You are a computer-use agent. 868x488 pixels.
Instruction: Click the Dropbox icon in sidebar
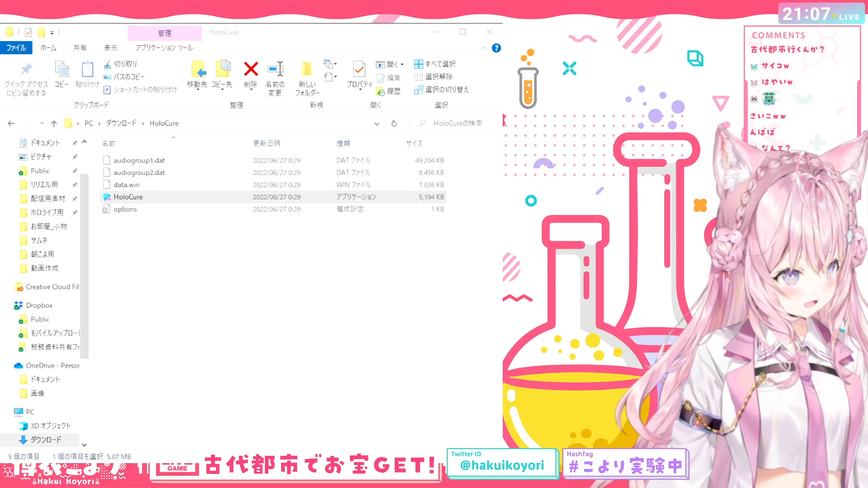click(18, 305)
